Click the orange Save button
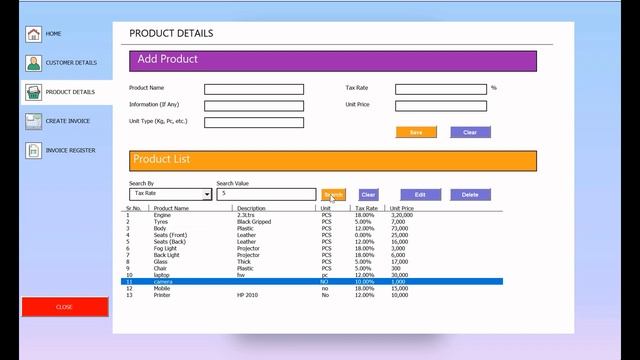The height and width of the screenshot is (360, 640). click(x=416, y=132)
